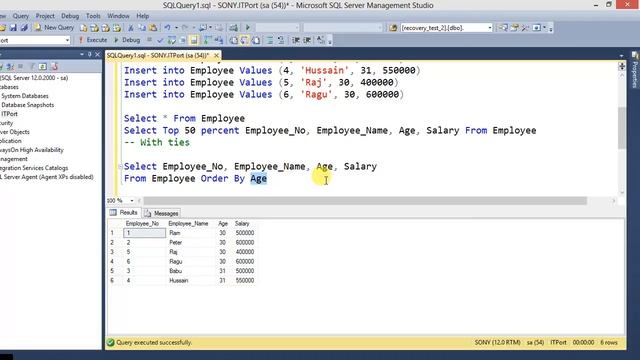The height and width of the screenshot is (360, 640).
Task: Open the Help menu
Action: (142, 16)
